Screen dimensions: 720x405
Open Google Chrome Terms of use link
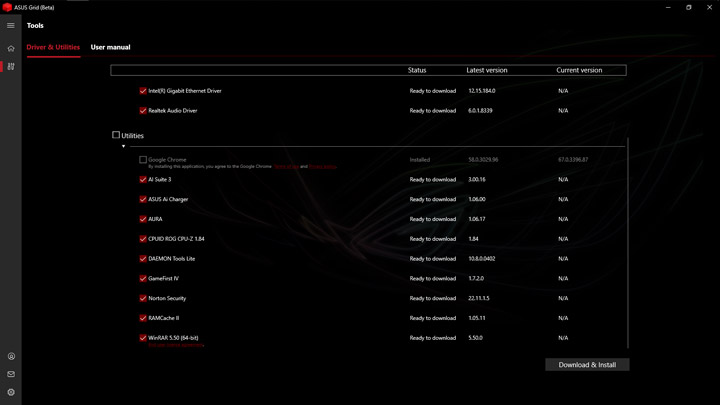click(286, 167)
